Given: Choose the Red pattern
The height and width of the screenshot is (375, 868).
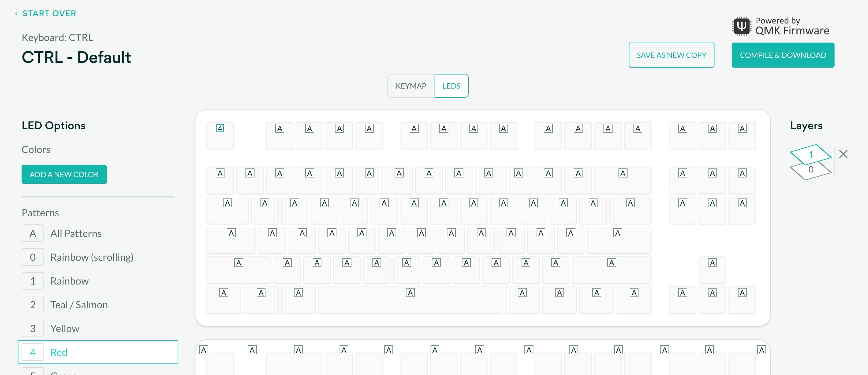Looking at the screenshot, I should click(x=59, y=352).
